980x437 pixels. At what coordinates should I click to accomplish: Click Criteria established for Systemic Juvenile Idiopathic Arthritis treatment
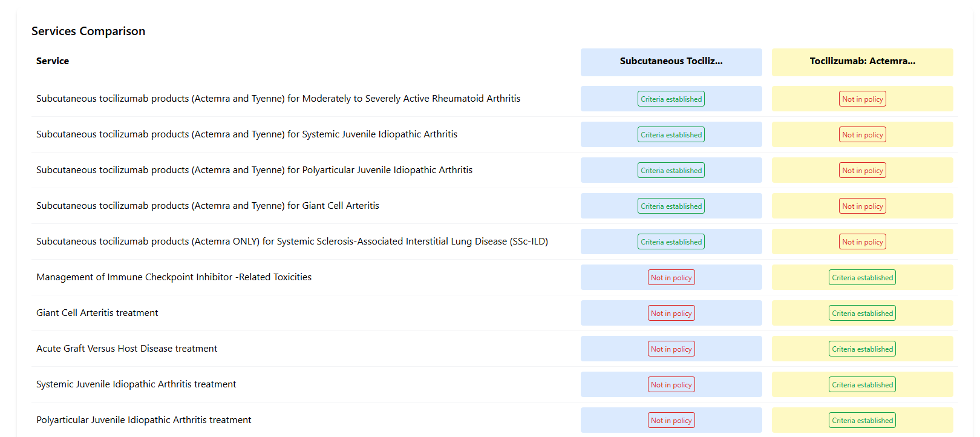point(862,385)
